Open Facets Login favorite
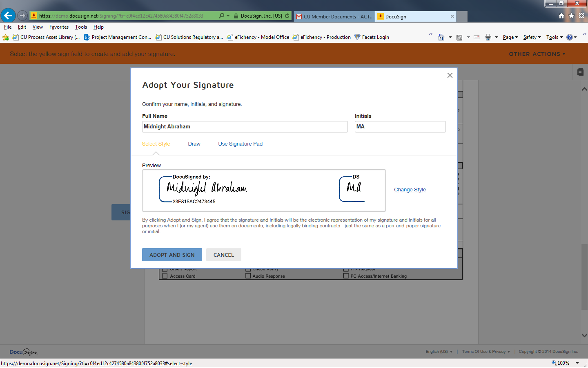Screen dimensions: 588x368 tap(372, 37)
